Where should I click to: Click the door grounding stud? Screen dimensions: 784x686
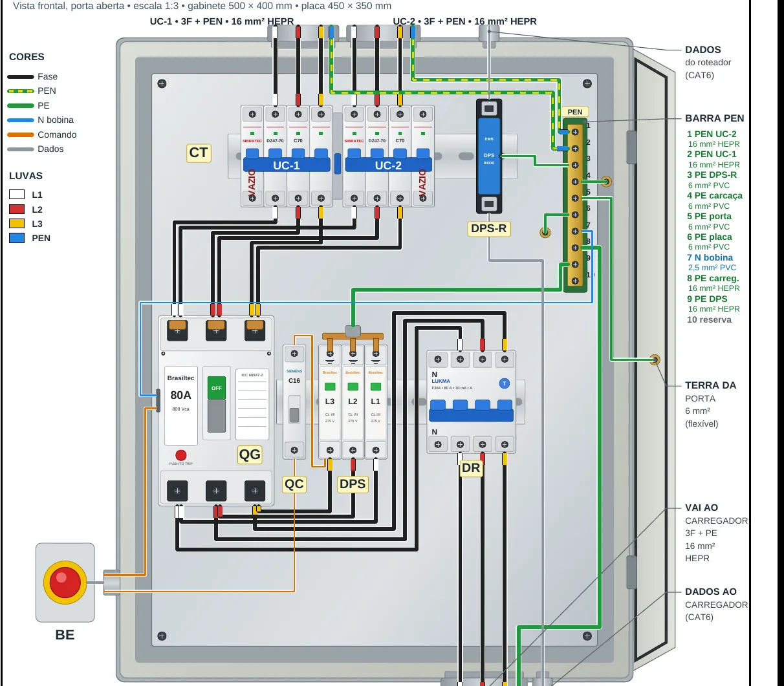point(655,359)
